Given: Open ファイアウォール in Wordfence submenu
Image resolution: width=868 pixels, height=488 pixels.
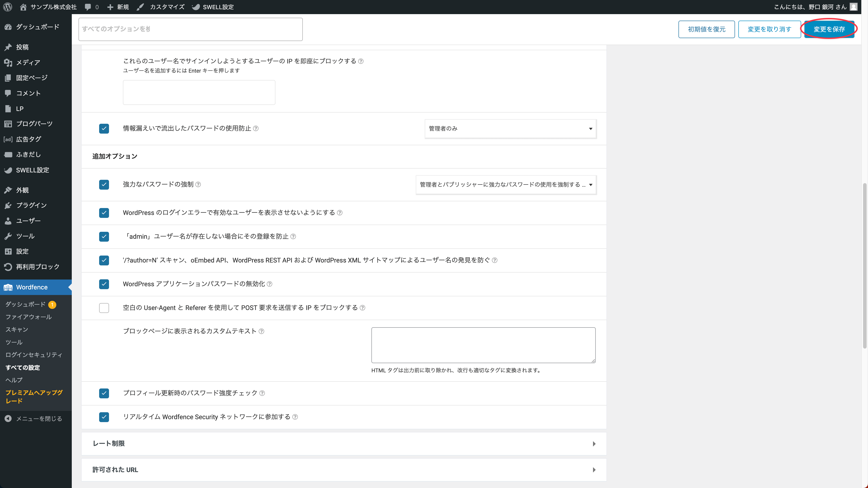Looking at the screenshot, I should pos(28,317).
